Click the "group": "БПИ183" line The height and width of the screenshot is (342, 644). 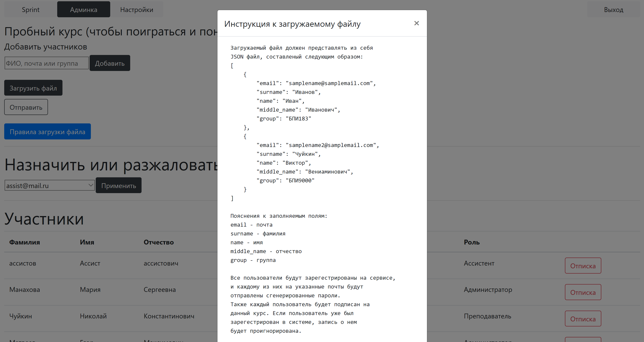pyautogui.click(x=284, y=119)
